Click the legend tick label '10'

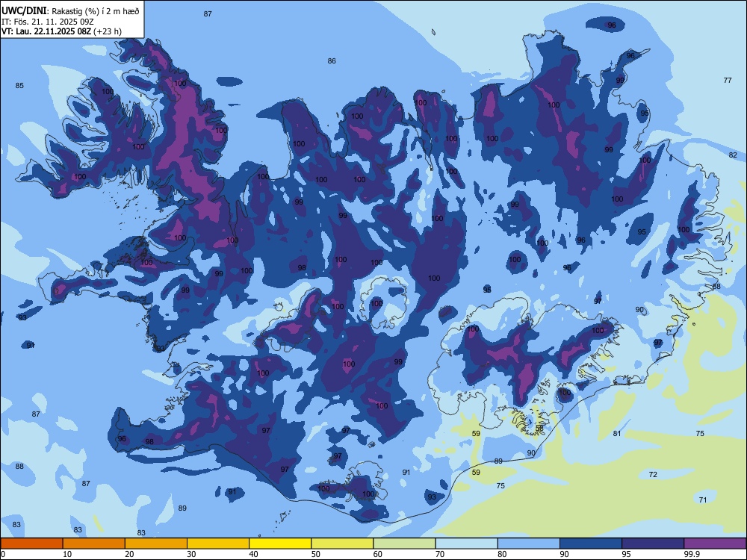click(x=67, y=554)
